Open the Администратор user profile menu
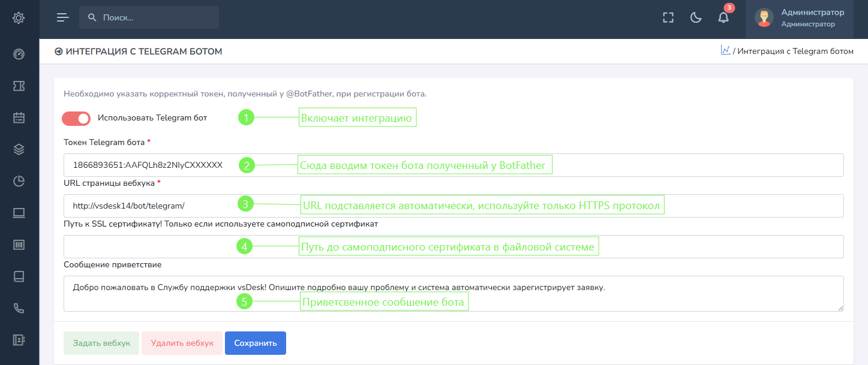Screen dimensions: 868x365 (x=799, y=18)
